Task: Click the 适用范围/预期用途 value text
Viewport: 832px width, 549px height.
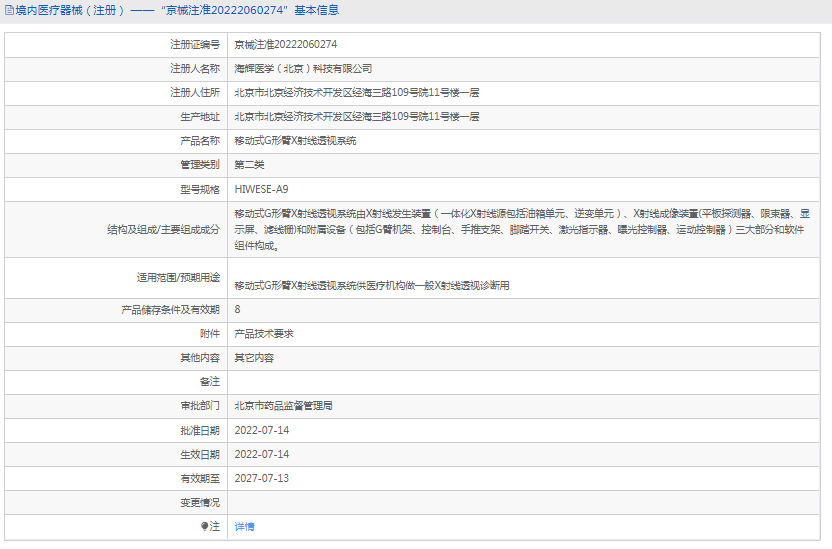Action: coord(371,285)
